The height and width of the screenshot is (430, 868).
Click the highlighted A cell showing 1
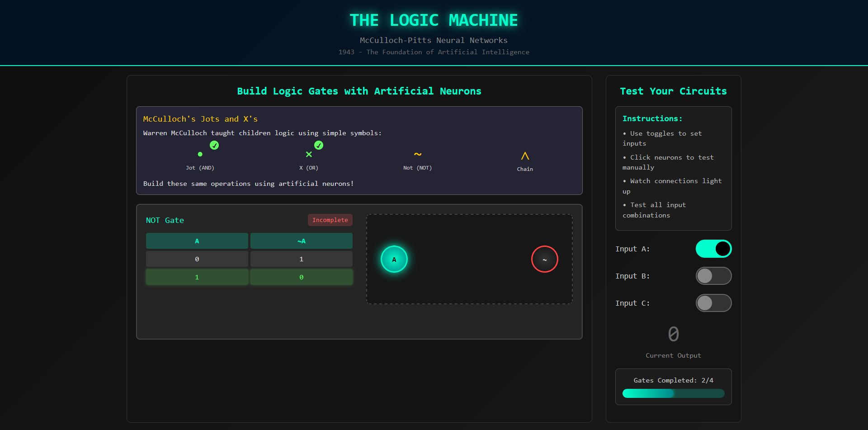coord(197,277)
